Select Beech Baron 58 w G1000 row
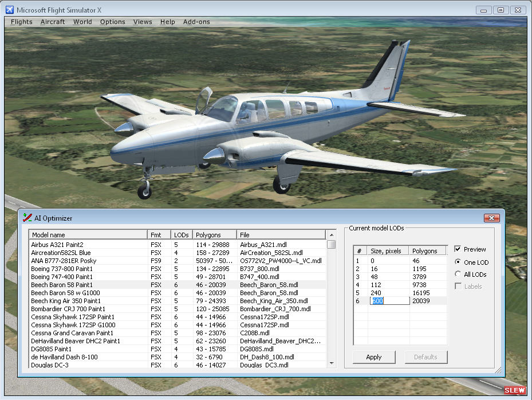532x400 pixels. point(178,293)
